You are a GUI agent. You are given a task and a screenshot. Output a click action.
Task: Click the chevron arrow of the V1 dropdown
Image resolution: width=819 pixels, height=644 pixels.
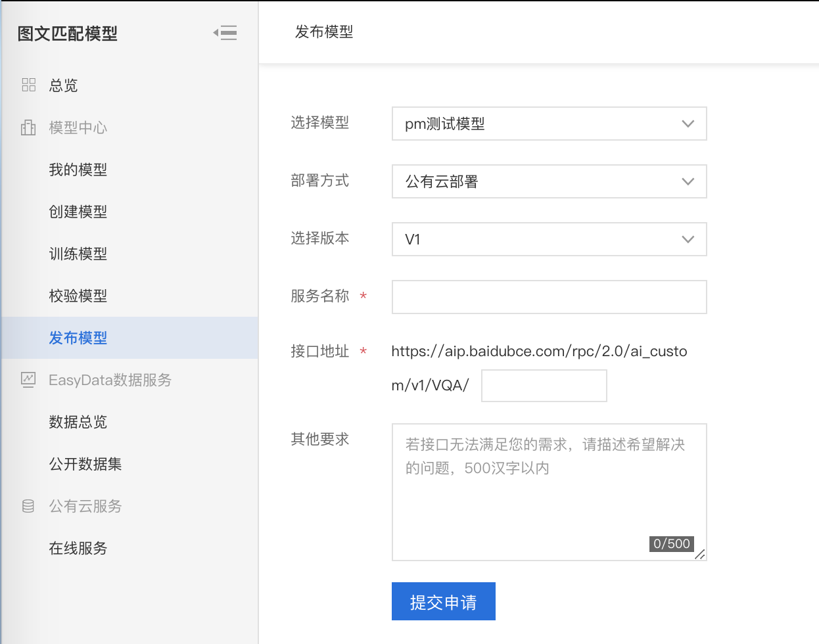(x=688, y=239)
